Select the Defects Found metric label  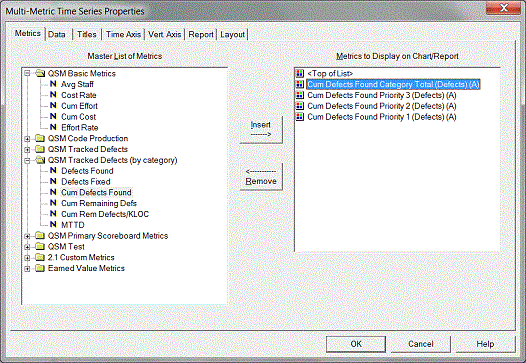pos(87,171)
